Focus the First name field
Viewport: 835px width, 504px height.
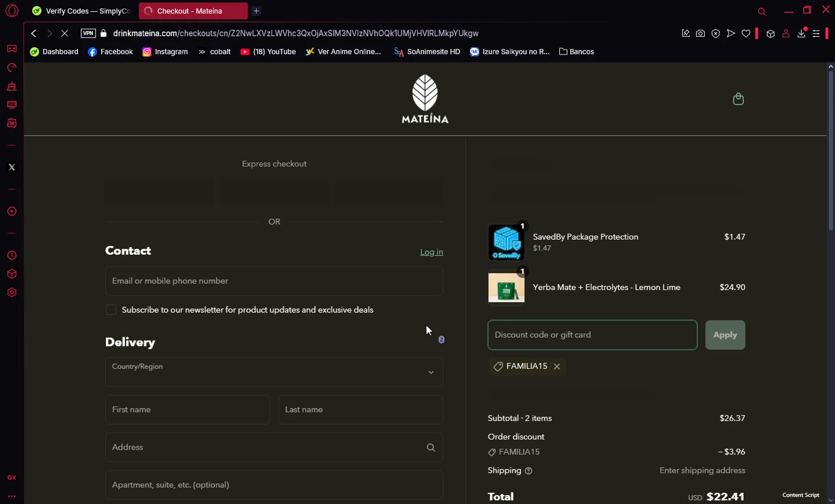coord(188,409)
